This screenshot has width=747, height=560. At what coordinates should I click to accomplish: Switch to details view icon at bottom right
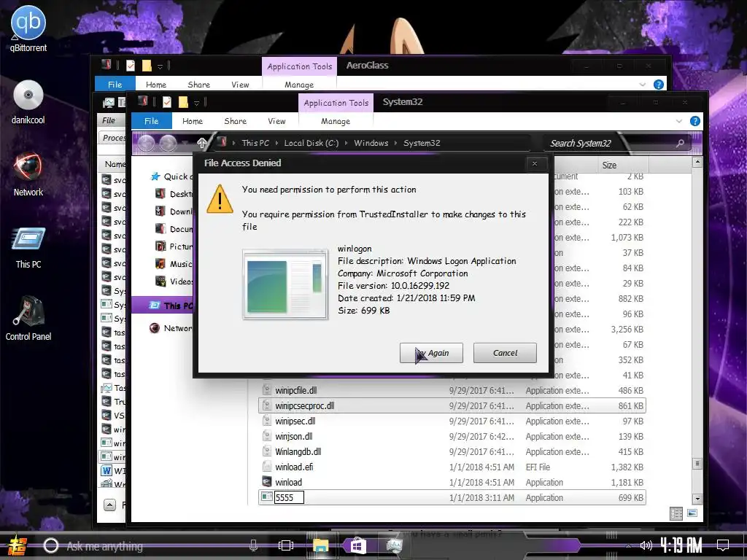pos(676,513)
